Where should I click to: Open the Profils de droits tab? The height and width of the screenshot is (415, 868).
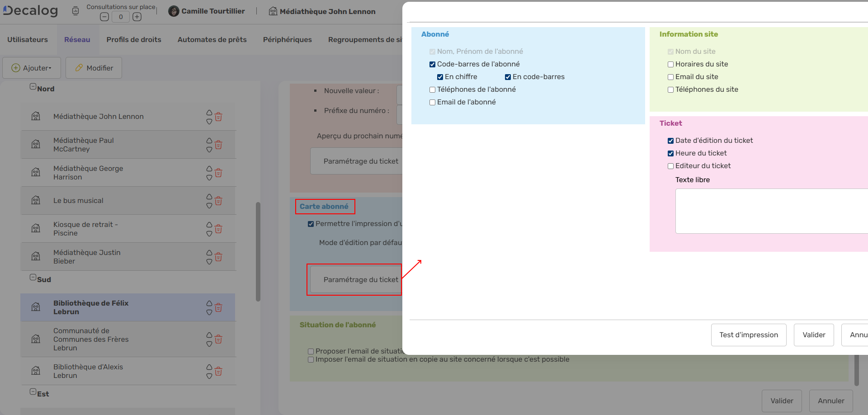tap(134, 40)
